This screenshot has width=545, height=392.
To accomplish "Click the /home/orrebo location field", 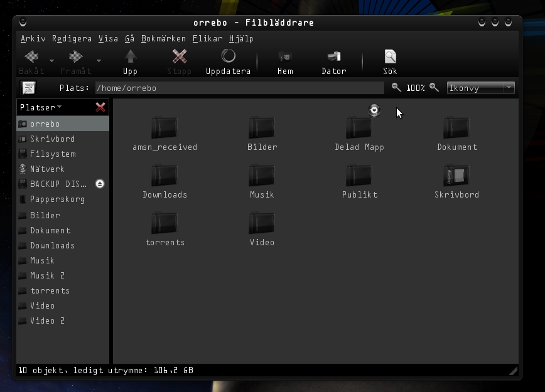I will pos(240,88).
